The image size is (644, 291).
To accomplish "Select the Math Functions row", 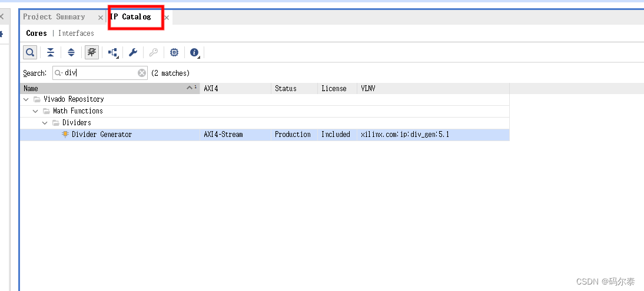I will pyautogui.click(x=265, y=111).
